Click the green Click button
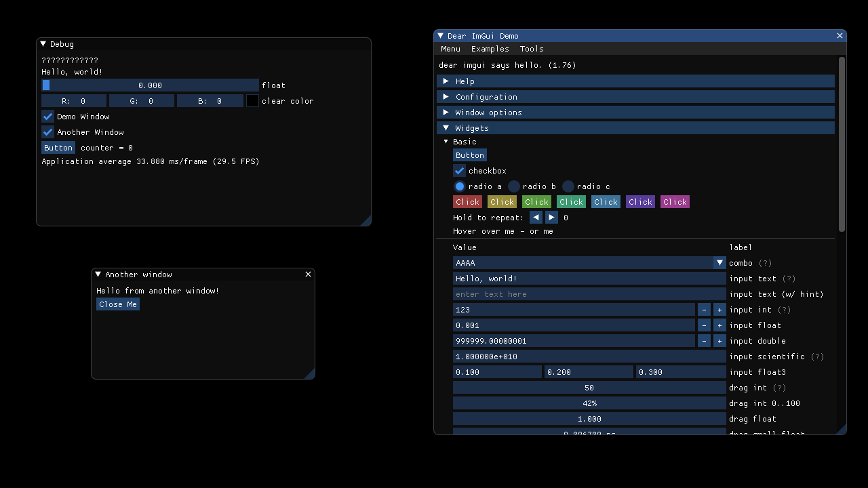 coord(536,202)
